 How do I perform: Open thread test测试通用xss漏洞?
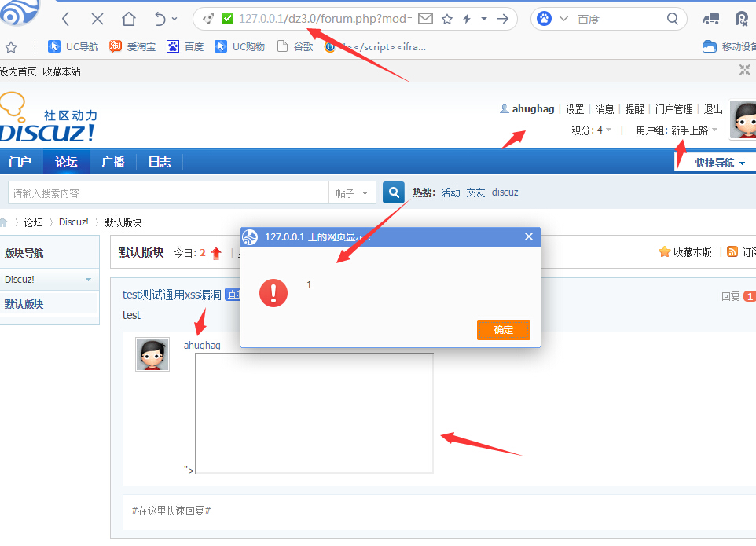171,295
